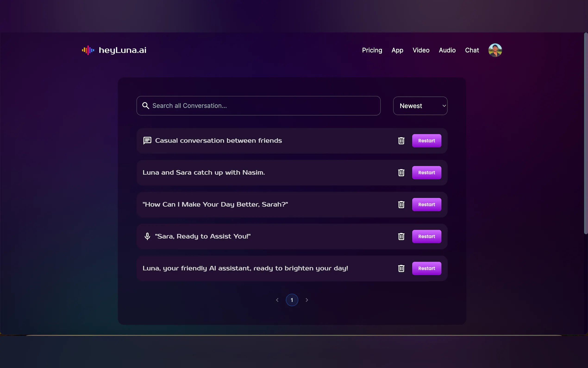
Task: Restart the Luna and Sara catch up conversation
Action: [x=426, y=173]
